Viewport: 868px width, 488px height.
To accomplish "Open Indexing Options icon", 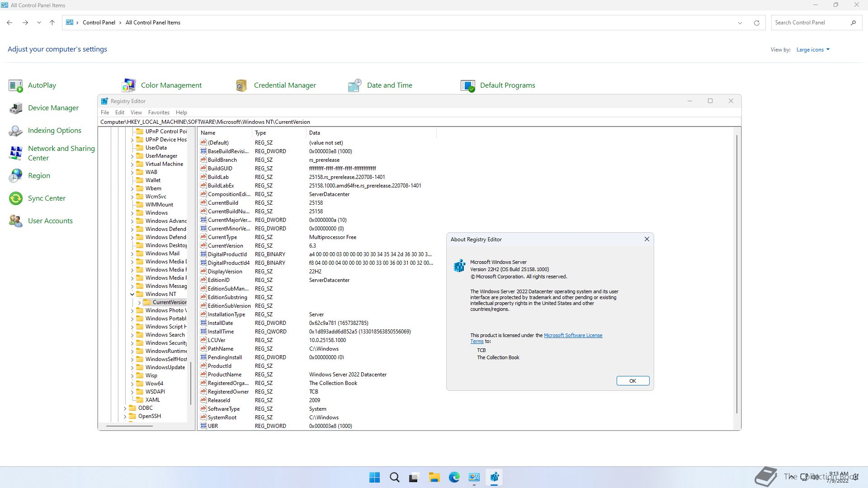I will pos(16,131).
